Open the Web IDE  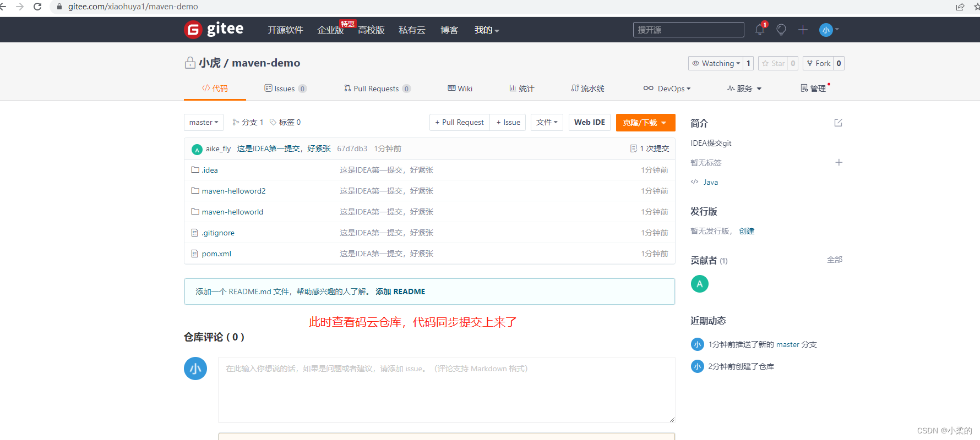pos(590,122)
